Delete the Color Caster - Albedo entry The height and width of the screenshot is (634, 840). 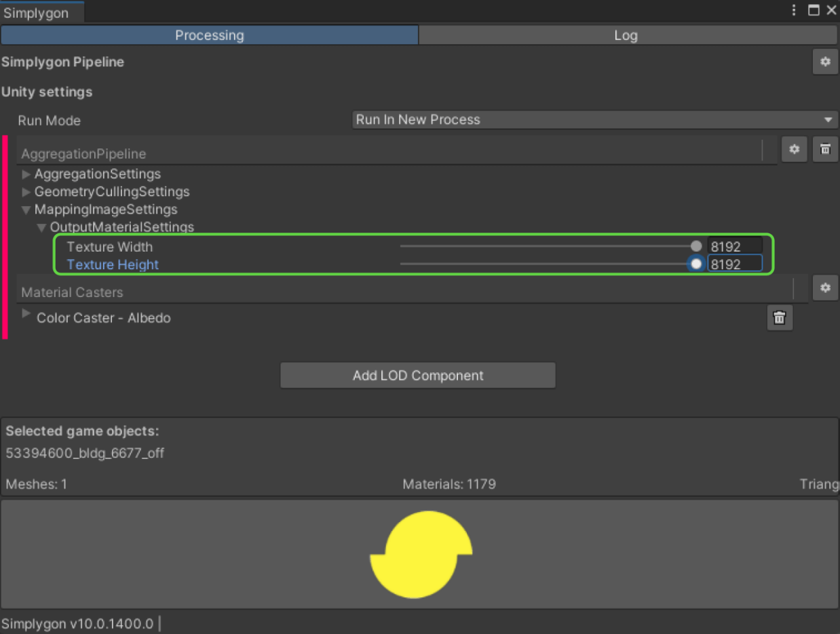pyautogui.click(x=780, y=317)
